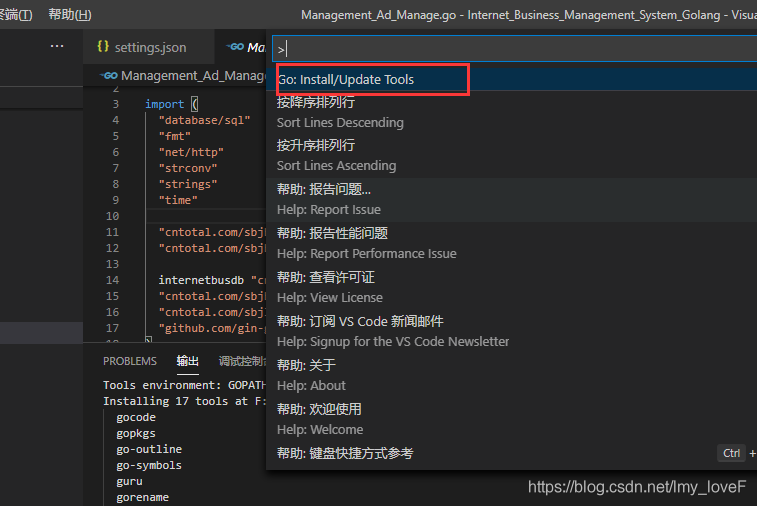Click the settings.json braces file icon
The image size is (757, 506).
click(x=103, y=47)
